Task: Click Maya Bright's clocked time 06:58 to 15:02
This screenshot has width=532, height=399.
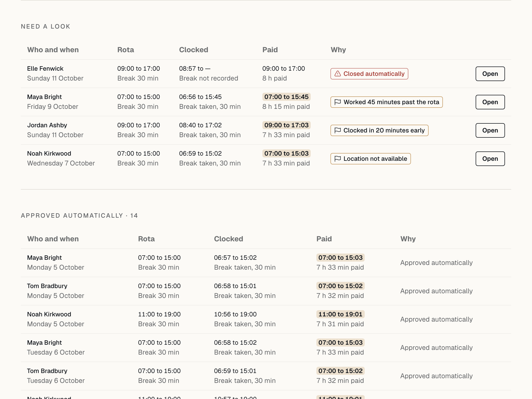Action: (x=235, y=343)
